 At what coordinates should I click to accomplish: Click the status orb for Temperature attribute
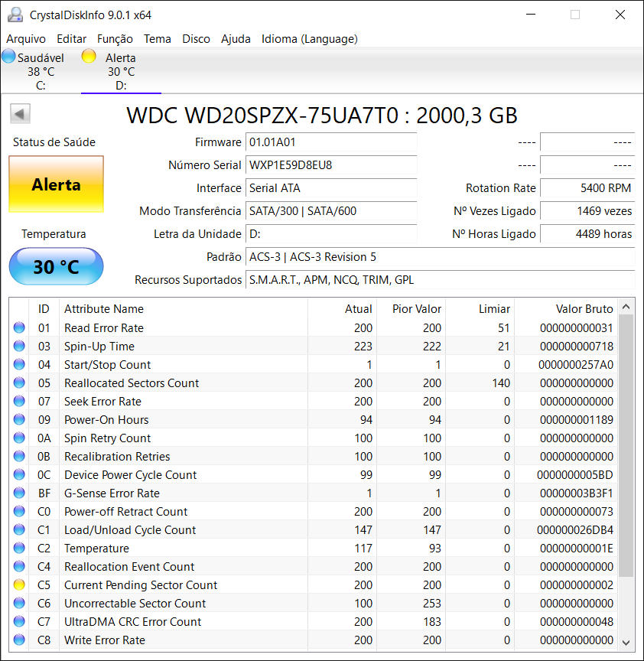point(19,548)
